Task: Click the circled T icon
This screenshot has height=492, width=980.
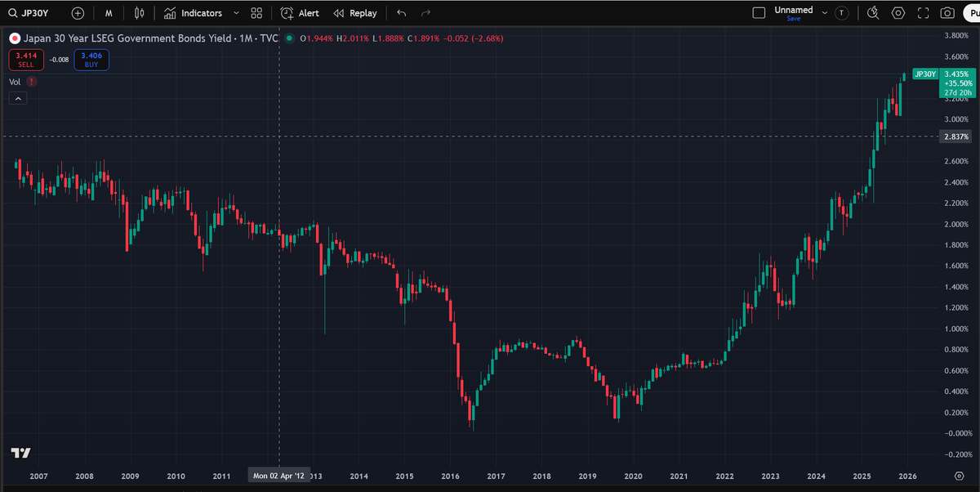Action: point(842,13)
